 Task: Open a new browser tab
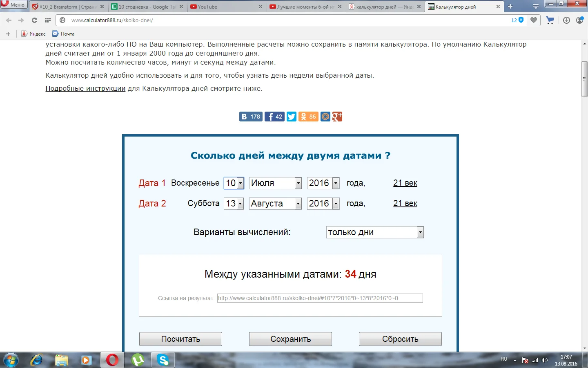[510, 7]
